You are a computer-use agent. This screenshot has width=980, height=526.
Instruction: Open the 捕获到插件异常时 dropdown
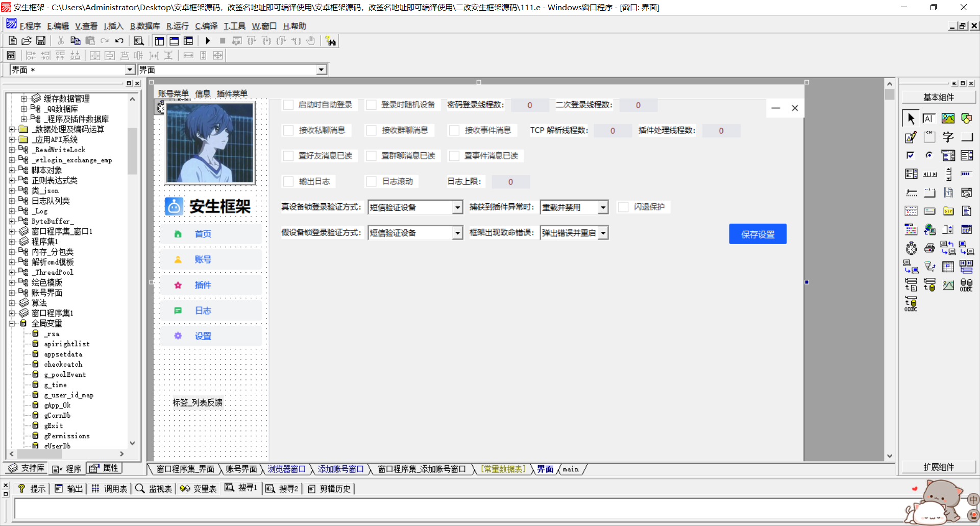tap(603, 207)
